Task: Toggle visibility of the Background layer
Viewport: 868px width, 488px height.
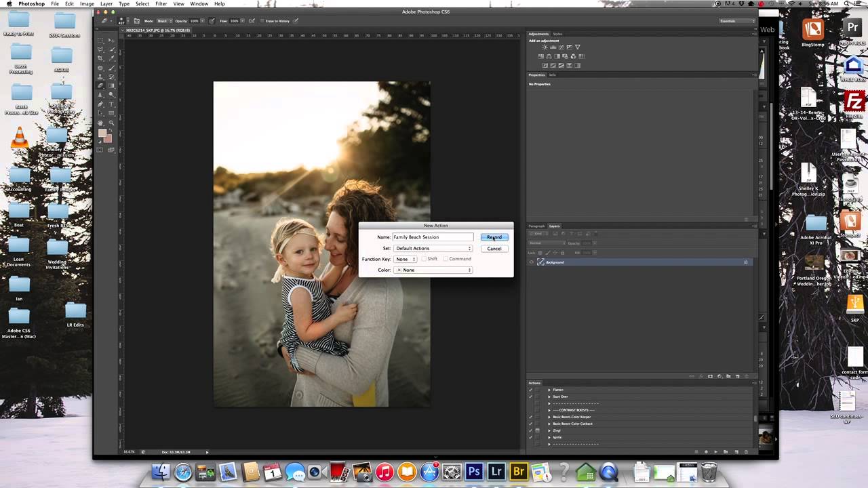Action: point(532,262)
